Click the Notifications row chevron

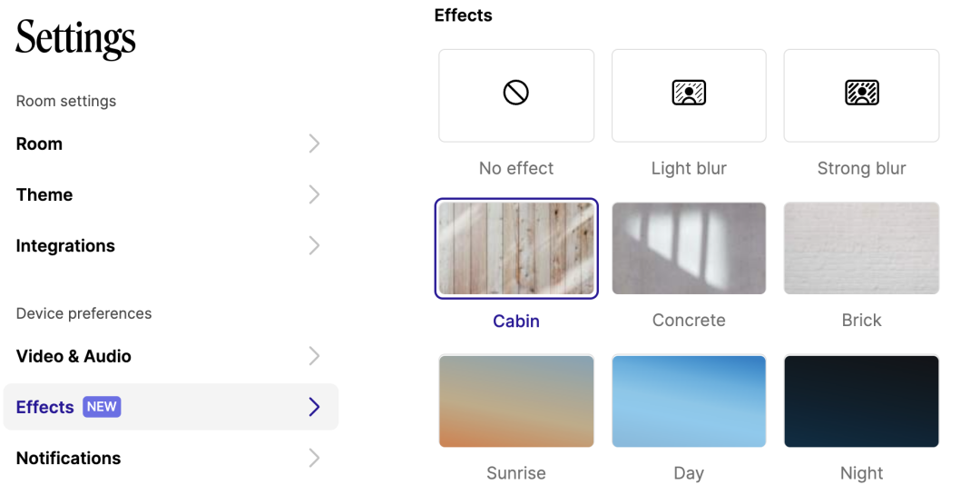314,458
